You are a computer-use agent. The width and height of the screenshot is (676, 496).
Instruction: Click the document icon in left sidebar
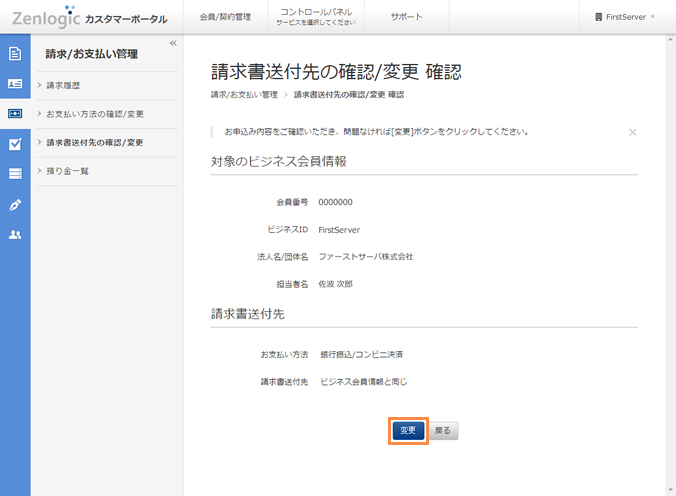(x=15, y=54)
